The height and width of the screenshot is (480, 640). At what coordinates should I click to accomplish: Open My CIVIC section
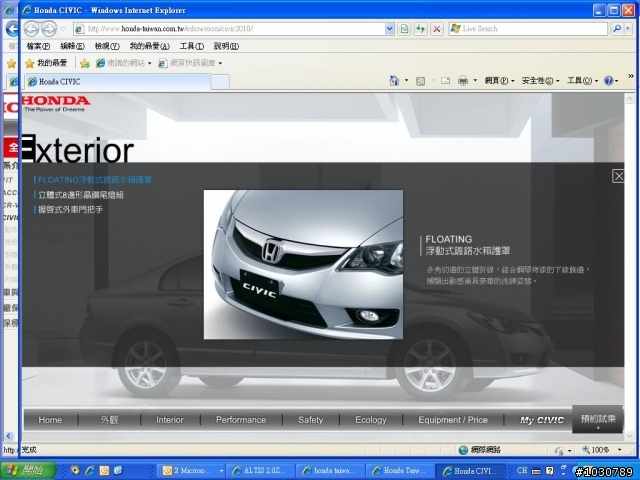tap(542, 420)
